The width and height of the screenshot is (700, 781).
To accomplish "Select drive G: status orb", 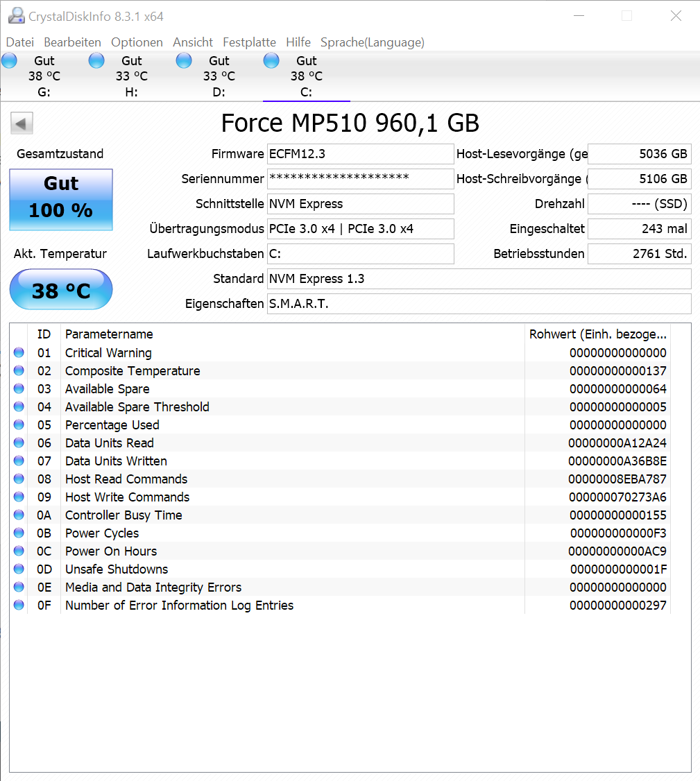I will click(x=9, y=61).
